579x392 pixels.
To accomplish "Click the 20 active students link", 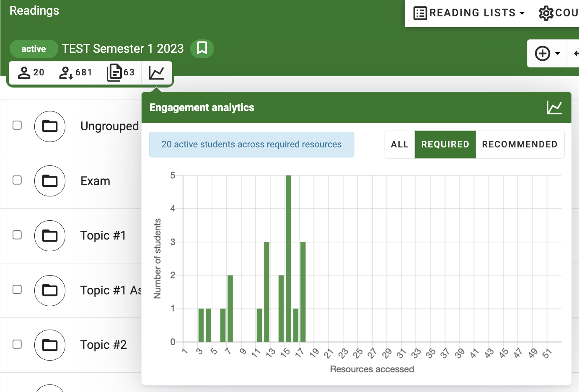I will pyautogui.click(x=251, y=144).
